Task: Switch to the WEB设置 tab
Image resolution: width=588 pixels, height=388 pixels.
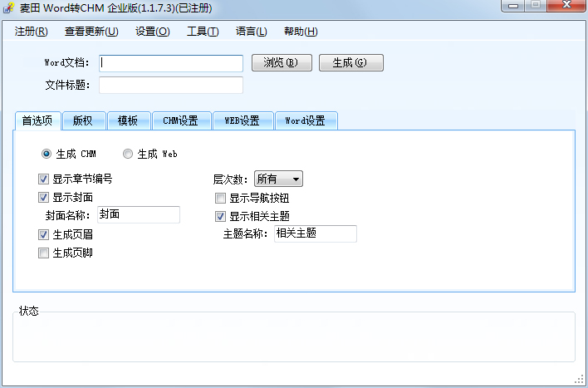Action: [243, 120]
